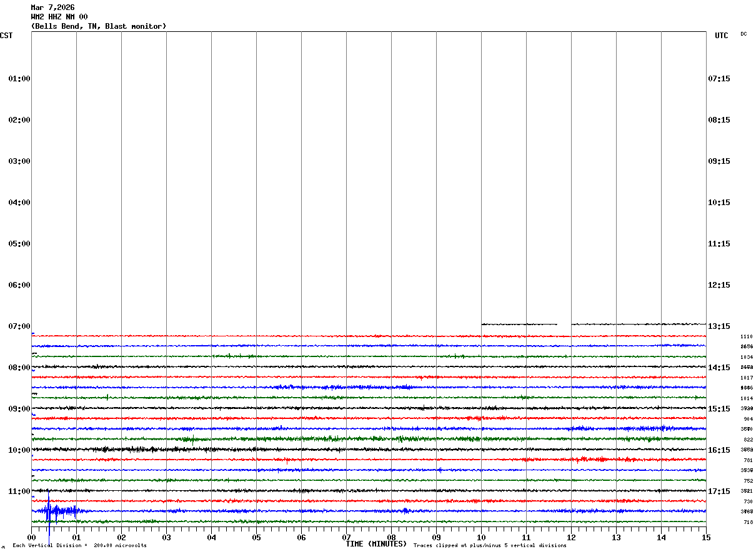Click the 01:00 CST time label

[19, 79]
